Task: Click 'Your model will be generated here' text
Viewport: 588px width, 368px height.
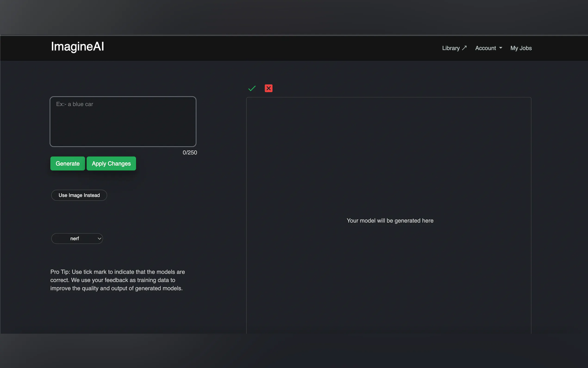Action: tap(390, 221)
